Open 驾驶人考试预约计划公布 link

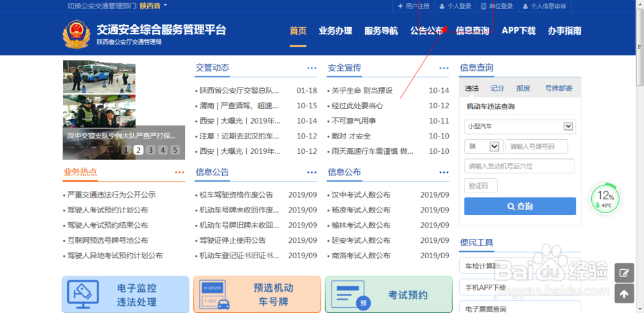pos(108,210)
